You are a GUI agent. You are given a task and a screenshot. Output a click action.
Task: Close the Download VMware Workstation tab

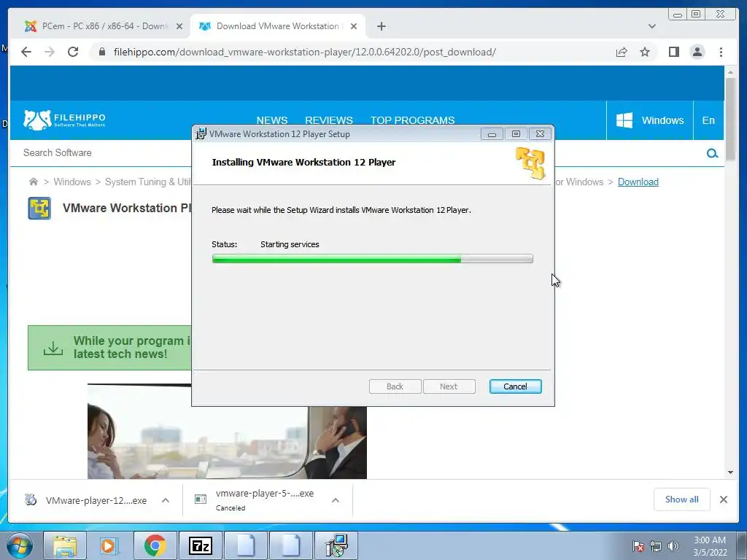[354, 26]
